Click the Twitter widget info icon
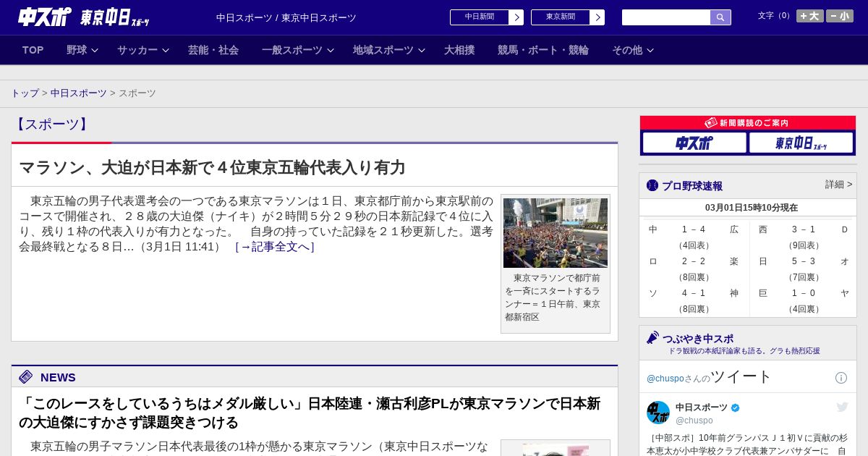The image size is (868, 456). pos(841,378)
